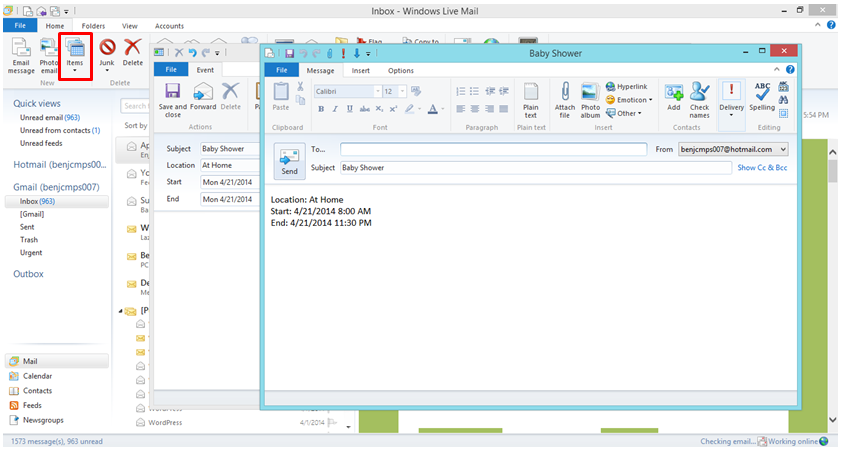The image size is (841, 450).
Task: Expand the Other insert dropdown
Action: pos(624,113)
